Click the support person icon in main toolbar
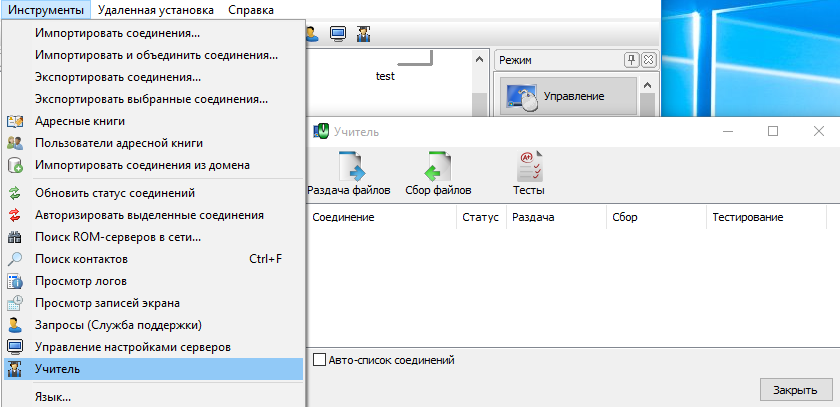The width and height of the screenshot is (840, 407). pyautogui.click(x=312, y=35)
